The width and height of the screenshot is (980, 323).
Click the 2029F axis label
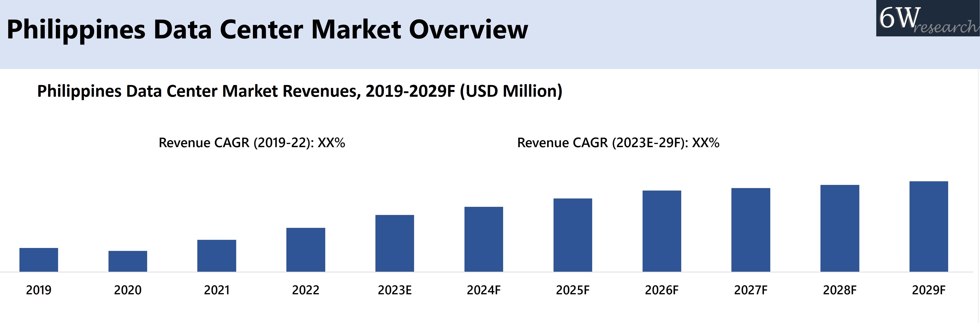[929, 290]
